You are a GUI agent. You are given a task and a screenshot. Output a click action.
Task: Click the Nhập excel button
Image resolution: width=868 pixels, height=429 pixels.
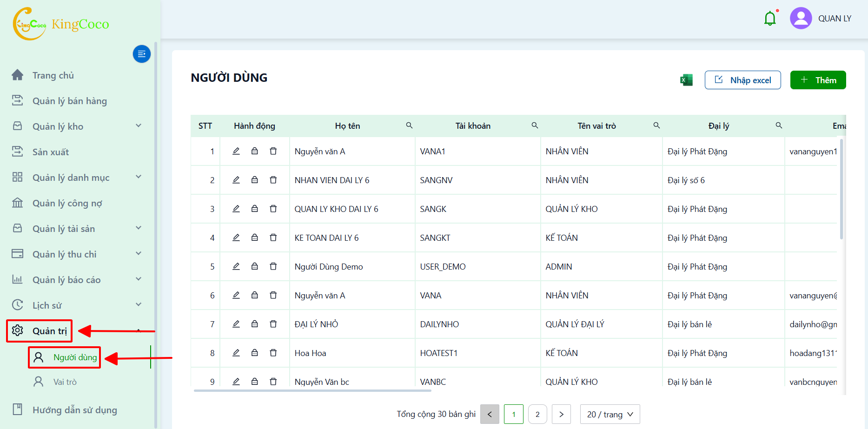pyautogui.click(x=742, y=80)
